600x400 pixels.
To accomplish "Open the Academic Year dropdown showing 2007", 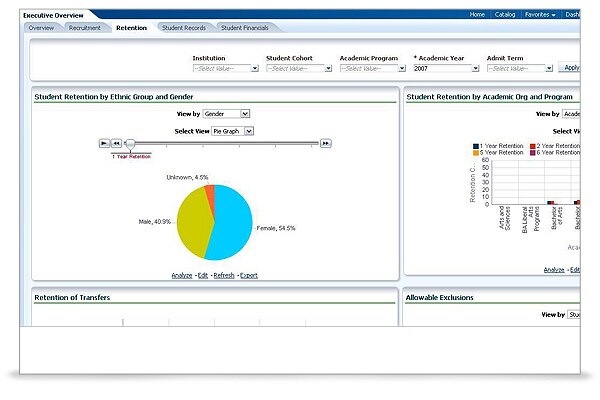I will [446, 69].
